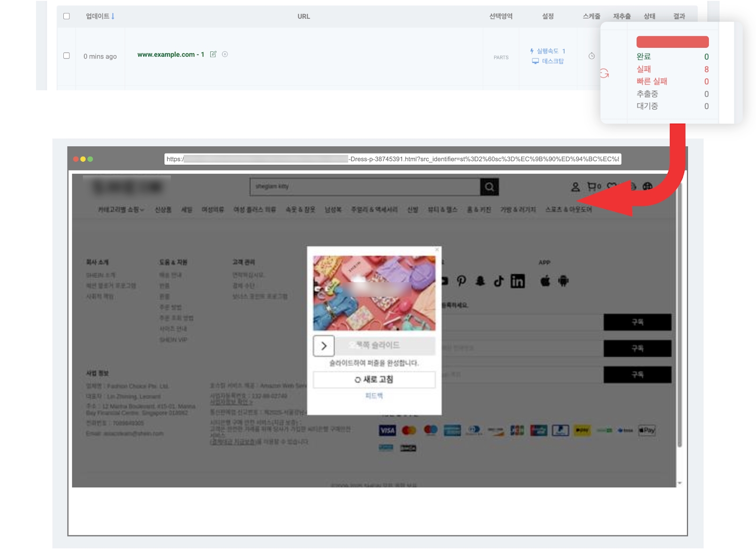Screen dimensions: 756x550
Task: Click the captcha slider arrow handle
Action: 324,346
